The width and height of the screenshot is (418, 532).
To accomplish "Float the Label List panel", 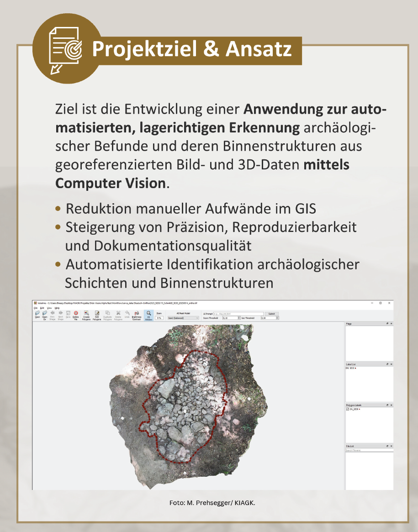I will point(387,364).
